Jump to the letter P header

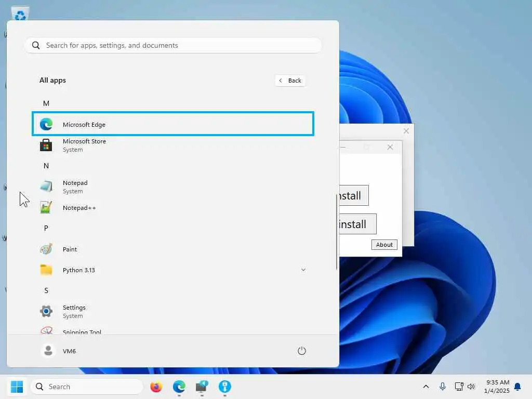(x=46, y=228)
